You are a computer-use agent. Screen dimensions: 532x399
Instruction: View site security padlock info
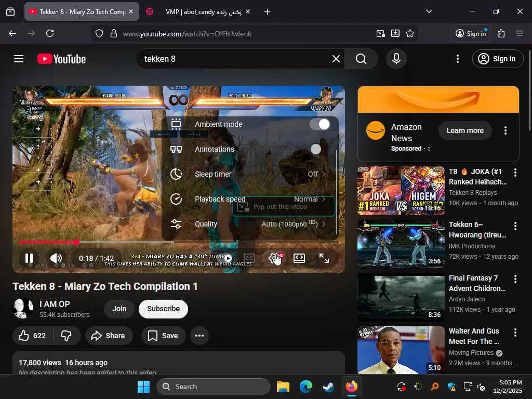(x=114, y=34)
